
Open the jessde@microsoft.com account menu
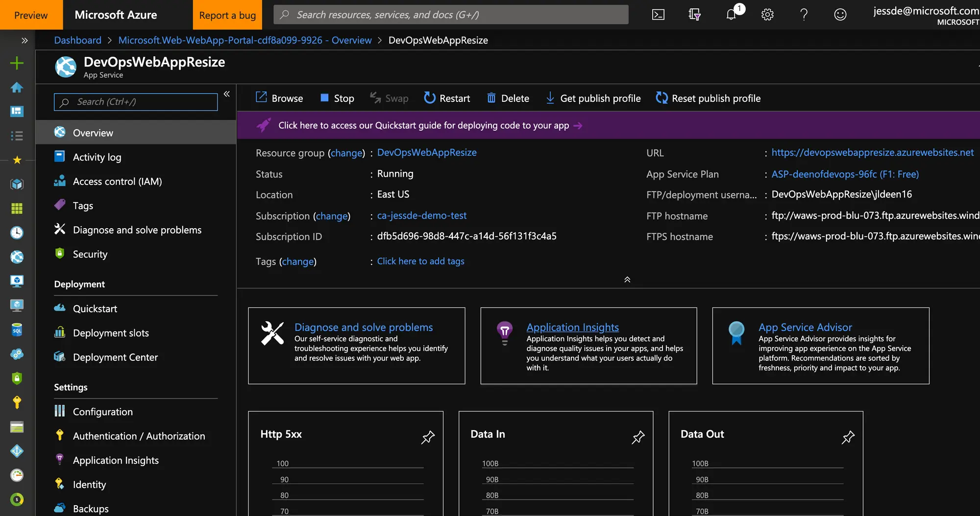[926, 15]
